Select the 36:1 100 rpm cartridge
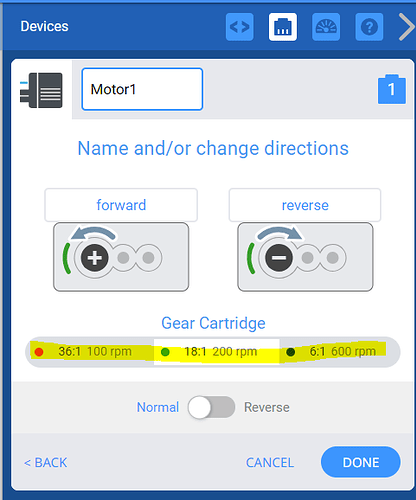Viewport: 416px width, 500px height. coord(90,352)
